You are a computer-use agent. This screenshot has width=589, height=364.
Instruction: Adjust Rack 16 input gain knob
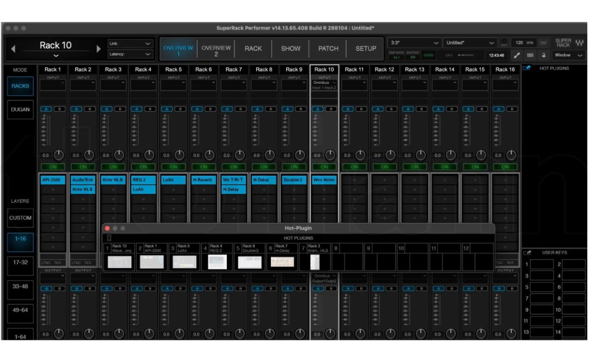pyautogui.click(x=511, y=155)
